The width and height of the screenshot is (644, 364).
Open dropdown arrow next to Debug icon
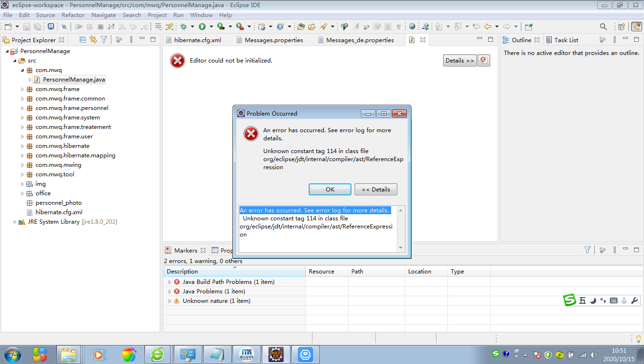coord(192,27)
